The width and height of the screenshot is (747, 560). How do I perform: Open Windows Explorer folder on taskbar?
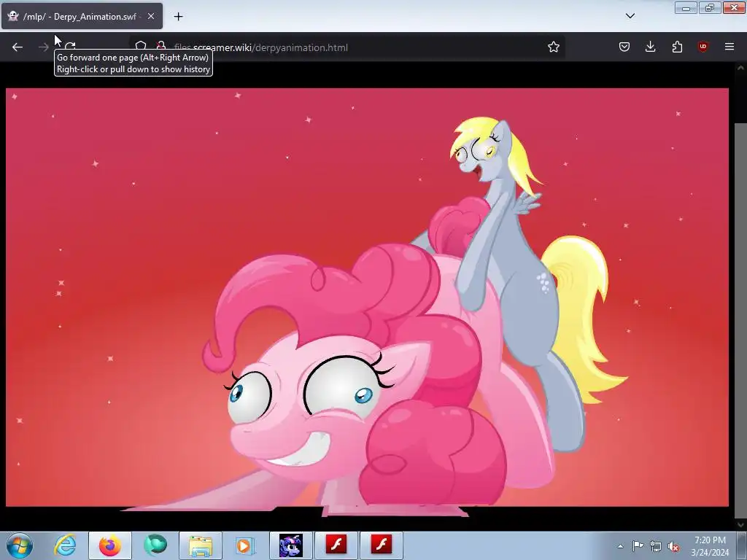[x=201, y=545]
